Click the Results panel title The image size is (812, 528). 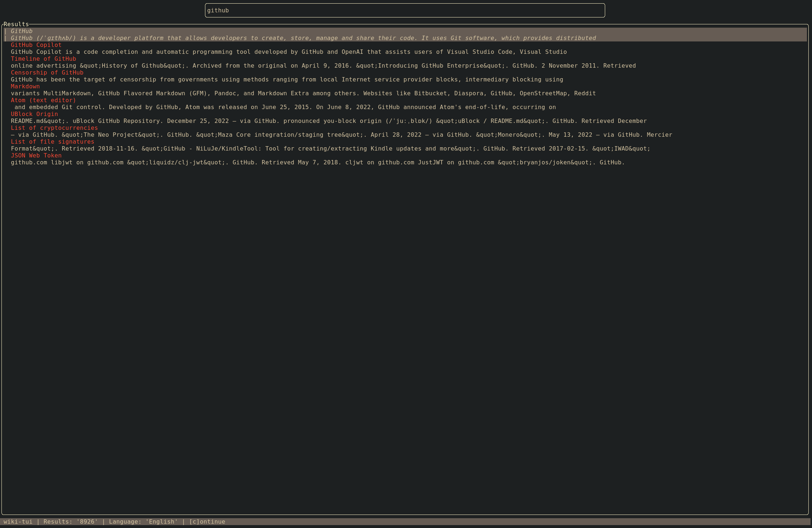pos(16,24)
